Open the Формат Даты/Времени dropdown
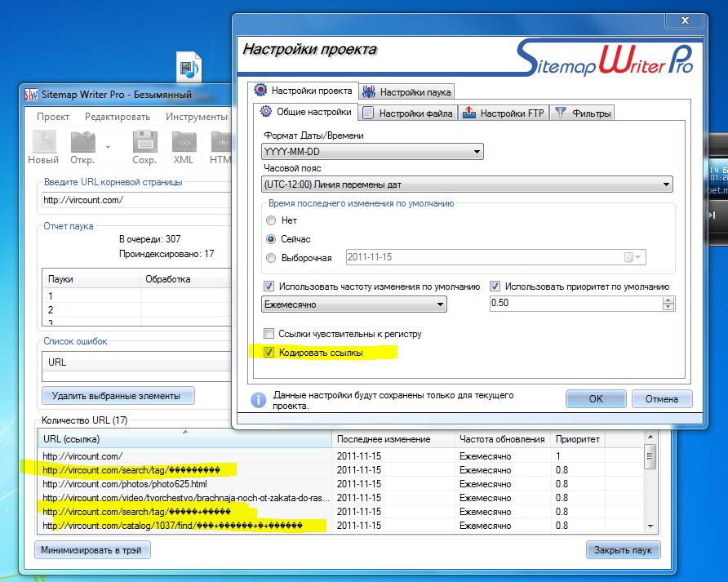 pyautogui.click(x=372, y=152)
